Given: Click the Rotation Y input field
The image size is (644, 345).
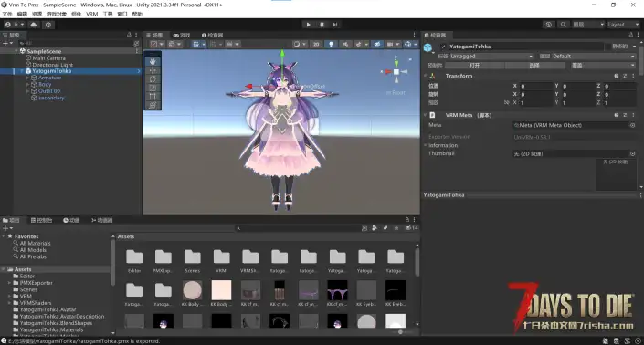Looking at the screenshot, I should click(578, 94).
